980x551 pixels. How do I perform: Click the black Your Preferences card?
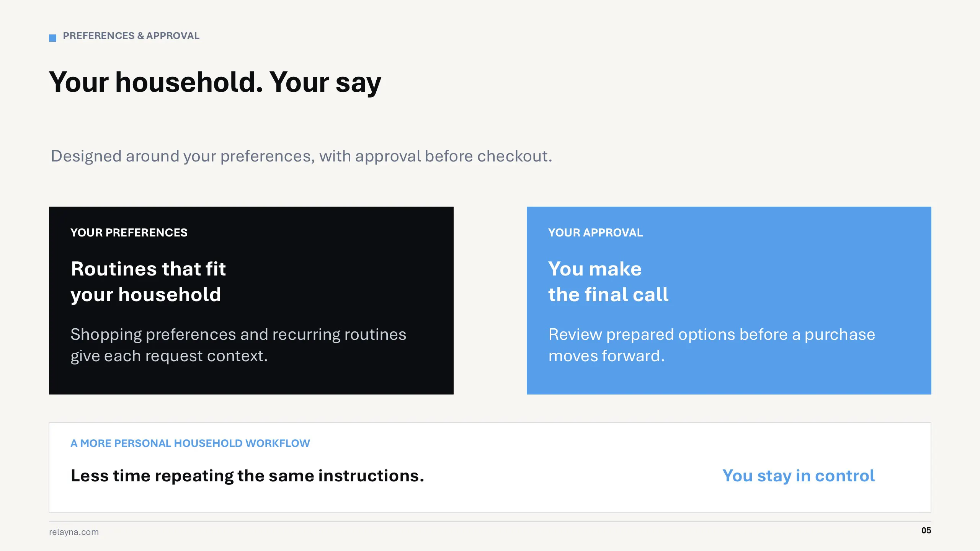[x=251, y=300]
